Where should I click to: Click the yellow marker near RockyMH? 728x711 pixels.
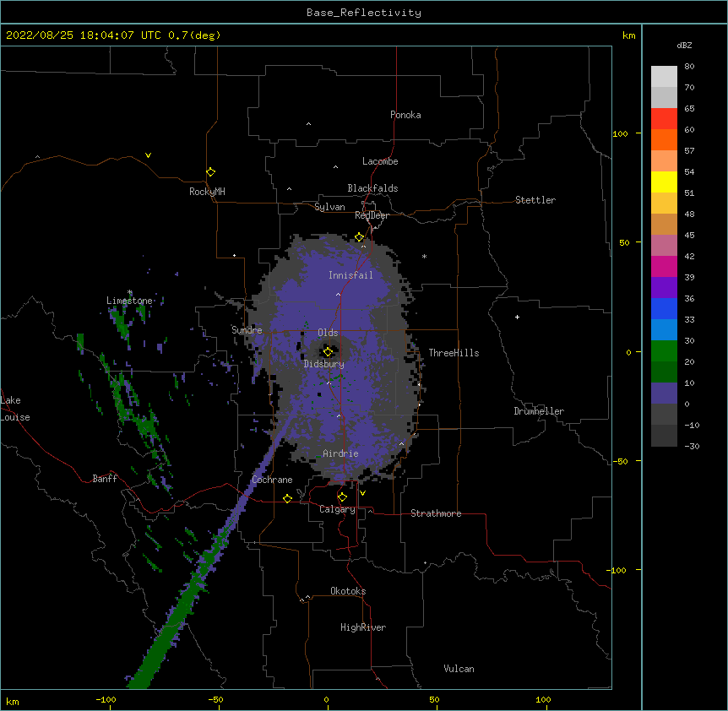tap(210, 172)
